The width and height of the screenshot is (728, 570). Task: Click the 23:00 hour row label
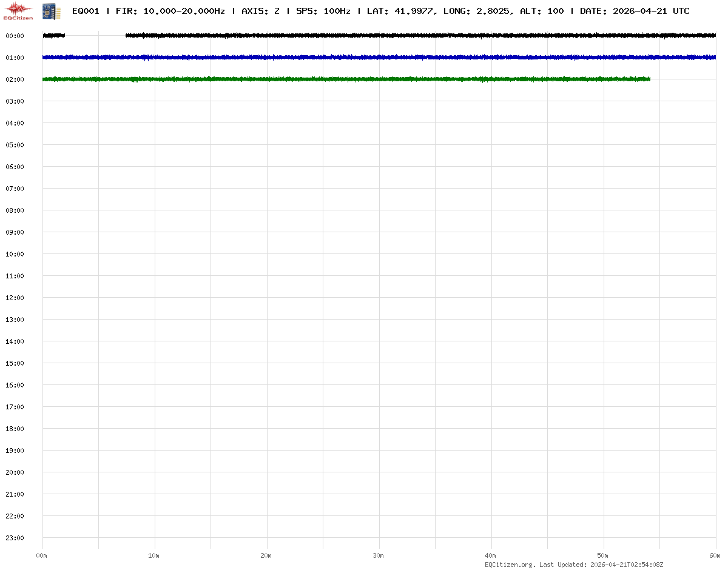tap(15, 538)
